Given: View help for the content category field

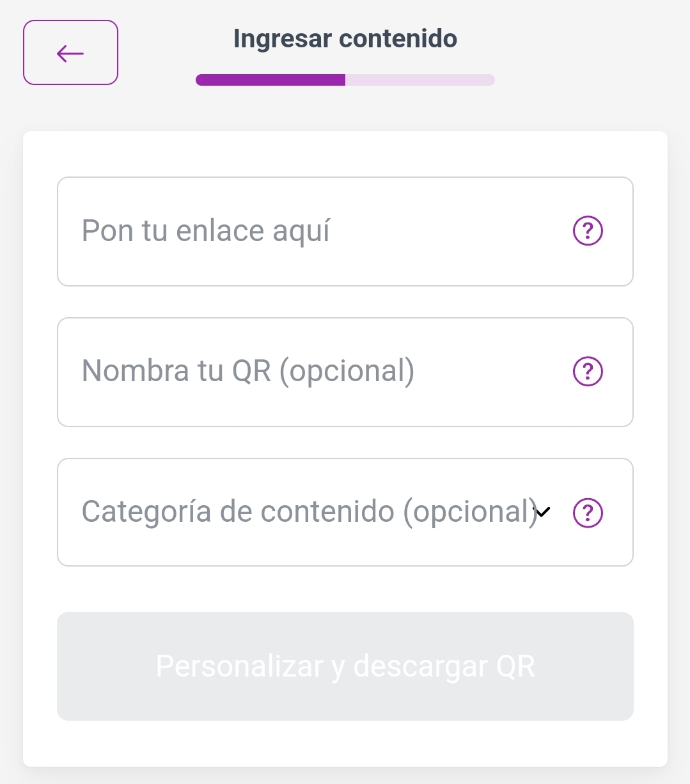Looking at the screenshot, I should [588, 512].
